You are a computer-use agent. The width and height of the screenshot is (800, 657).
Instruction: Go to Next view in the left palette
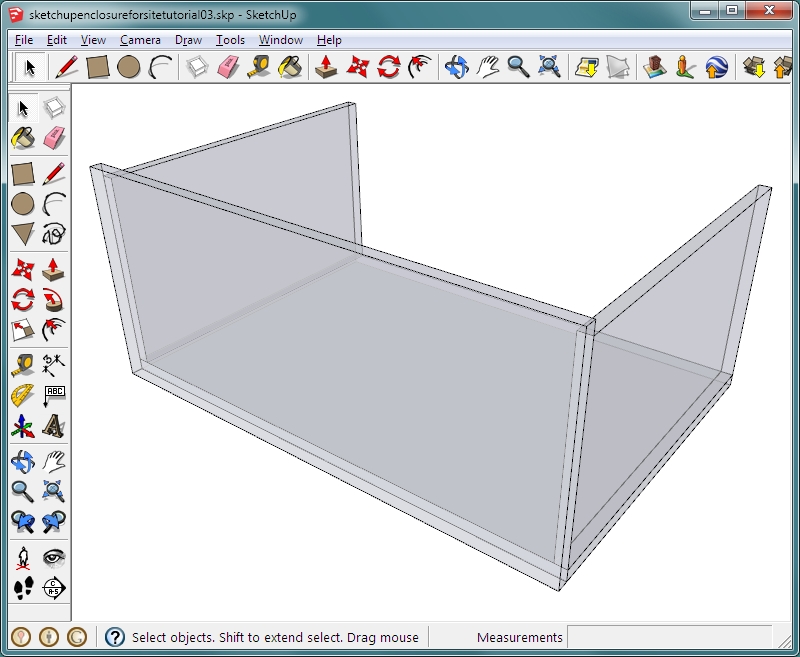tap(54, 521)
